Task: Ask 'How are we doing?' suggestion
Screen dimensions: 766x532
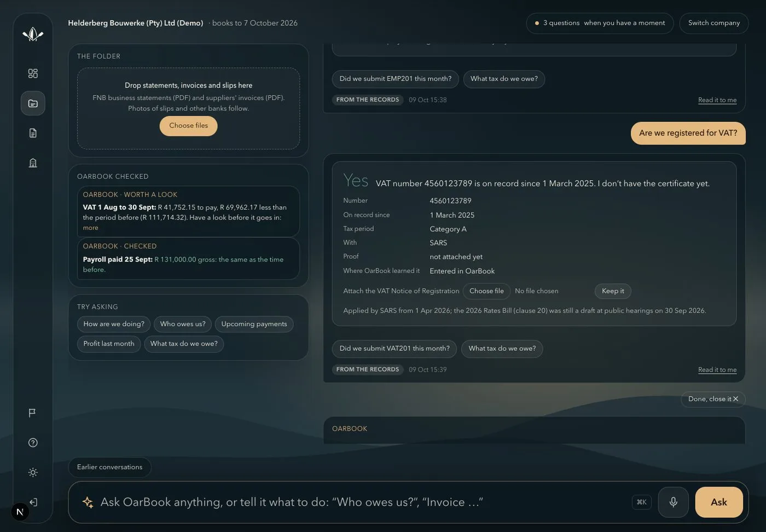Action: click(114, 324)
